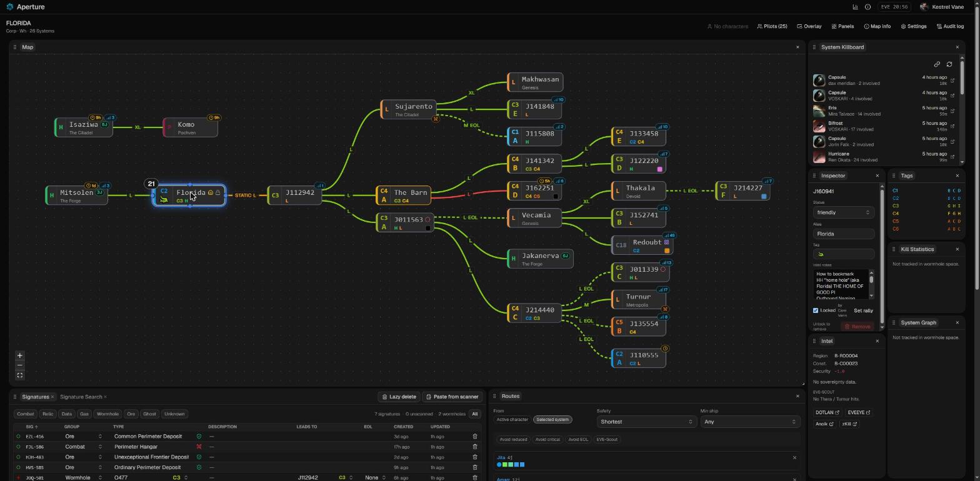
Task: Open the Min ship dropdown
Action: [x=749, y=422]
